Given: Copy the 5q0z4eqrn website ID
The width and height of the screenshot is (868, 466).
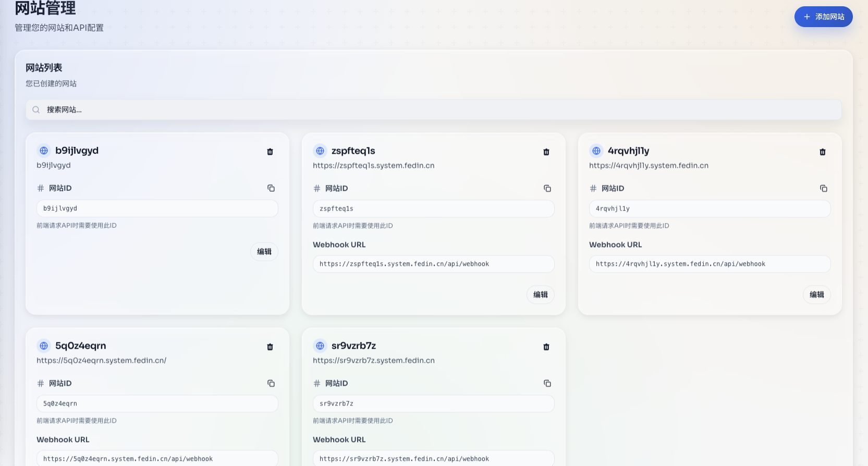Looking at the screenshot, I should pyautogui.click(x=271, y=384).
